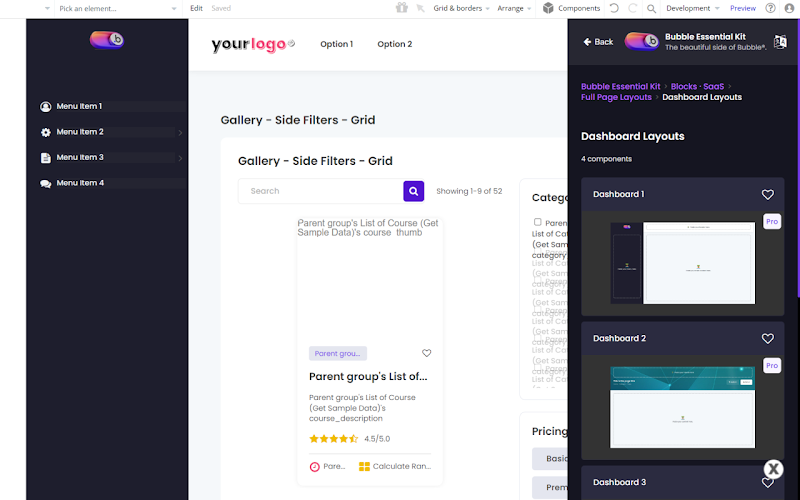Click the gift box icon in toolbar

402,8
